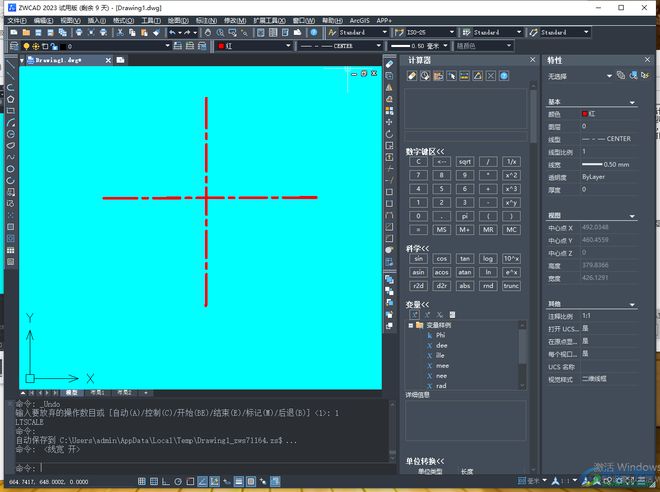Open the layer dropdown showing layer 0
Image resolution: width=660 pixels, height=492 pixels.
96,46
